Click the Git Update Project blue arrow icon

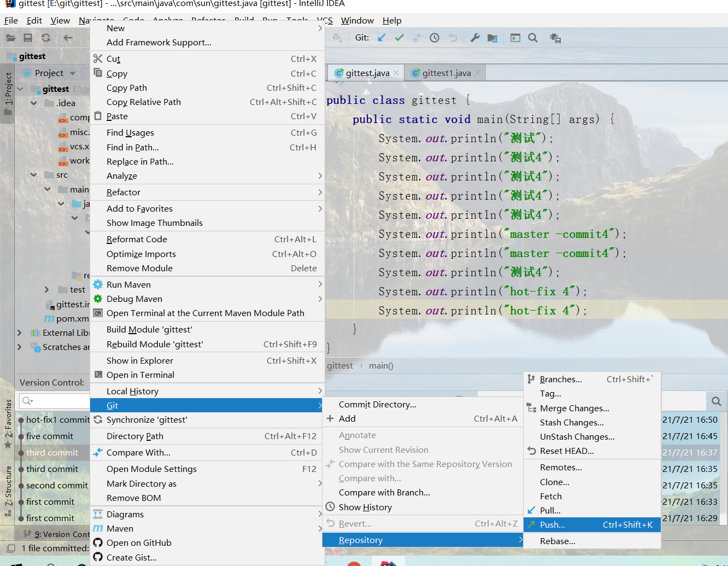[x=381, y=38]
